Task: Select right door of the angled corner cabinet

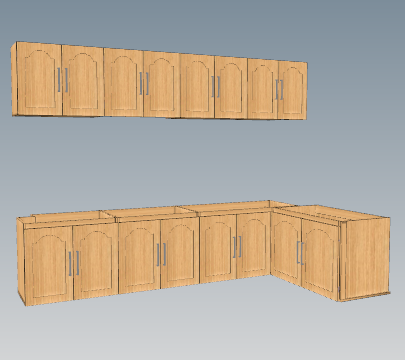Action: pos(320,260)
